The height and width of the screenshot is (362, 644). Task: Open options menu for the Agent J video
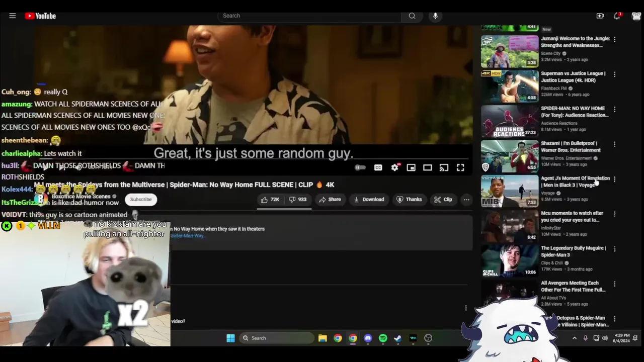[x=614, y=179]
